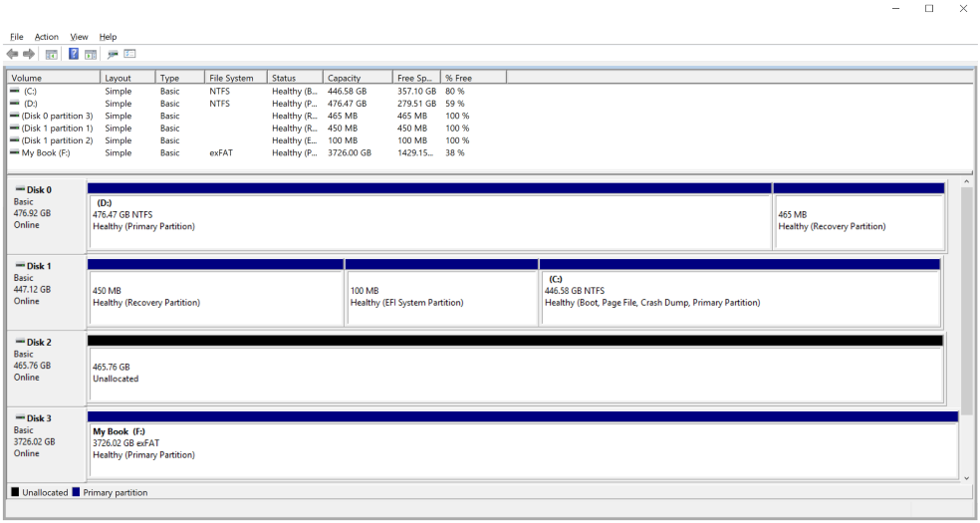Sort volumes by File System column header
The image size is (980, 523).
point(235,78)
